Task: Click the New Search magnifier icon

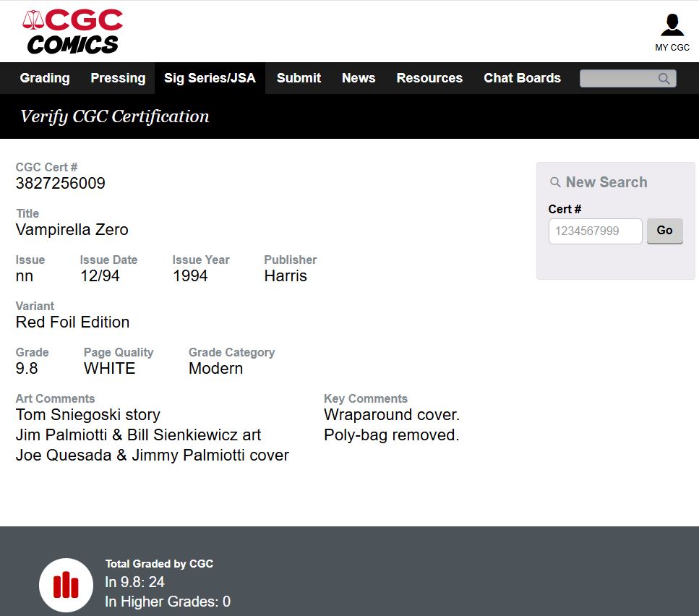Action: [x=555, y=183]
